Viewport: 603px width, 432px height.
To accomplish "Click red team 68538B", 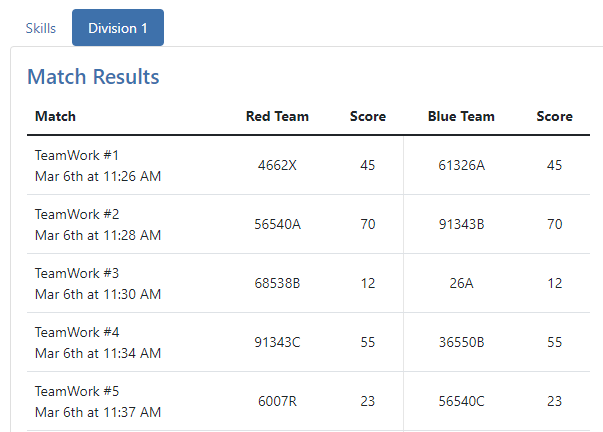I will pyautogui.click(x=277, y=283).
